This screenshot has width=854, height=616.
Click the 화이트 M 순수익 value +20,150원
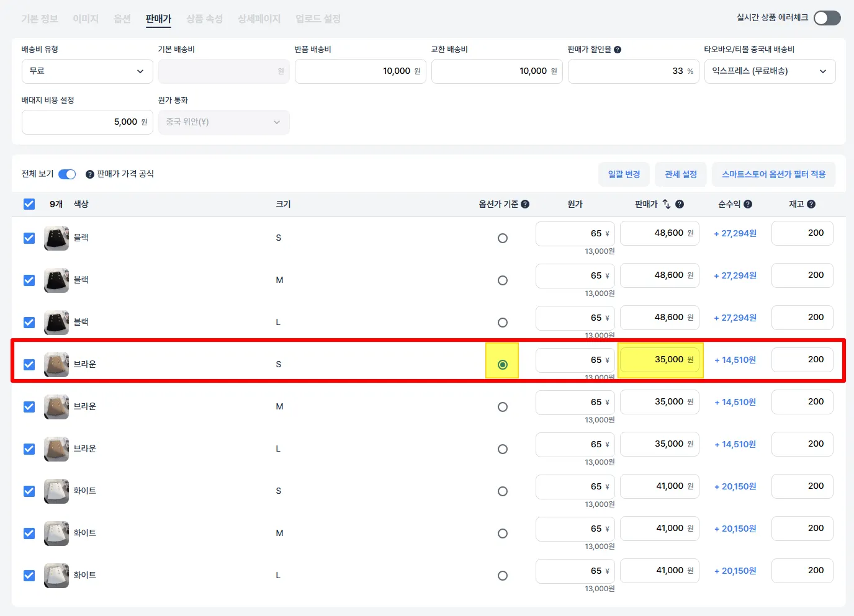pos(735,529)
